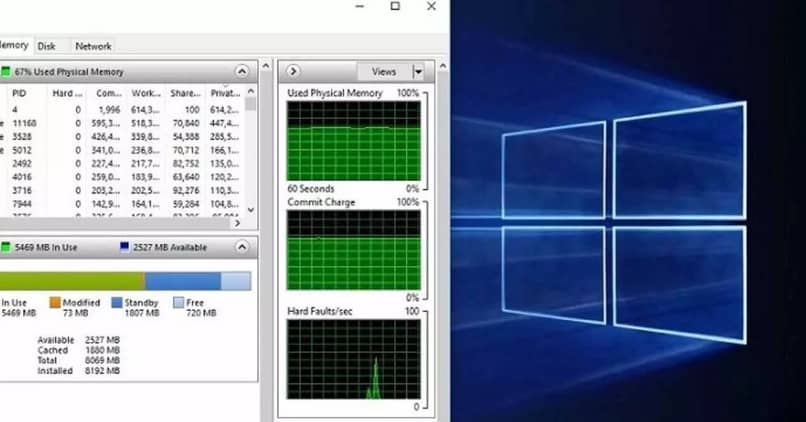Click green icon beside 5469 MB In Use
This screenshot has width=806, height=422.
pos(6,247)
